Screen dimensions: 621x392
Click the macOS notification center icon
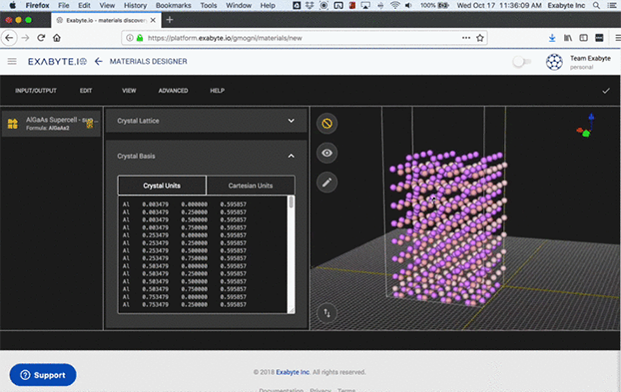(612, 6)
